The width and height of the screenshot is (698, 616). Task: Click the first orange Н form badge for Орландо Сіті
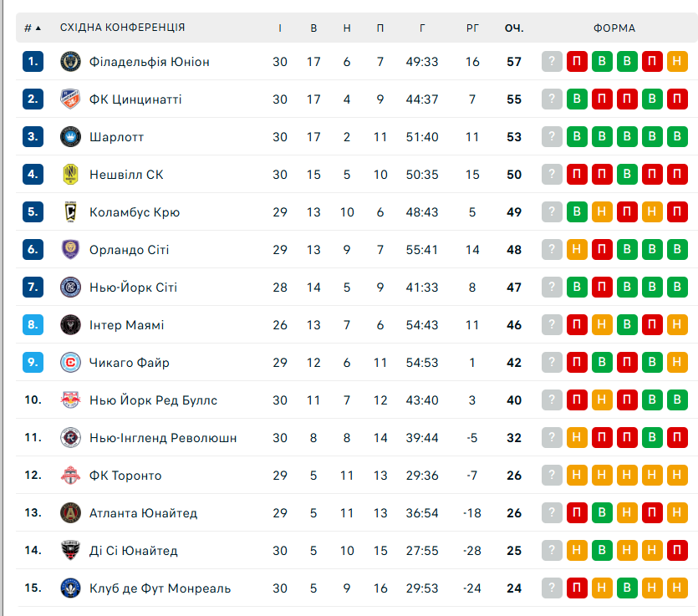[x=577, y=250]
